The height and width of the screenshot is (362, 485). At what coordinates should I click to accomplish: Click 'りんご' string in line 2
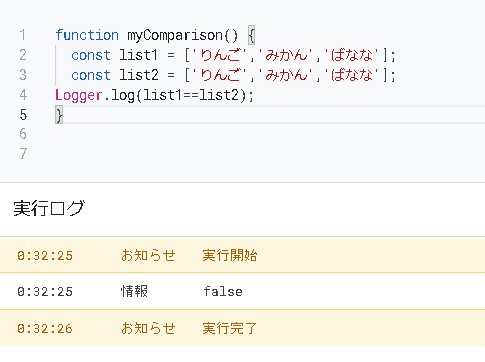220,55
